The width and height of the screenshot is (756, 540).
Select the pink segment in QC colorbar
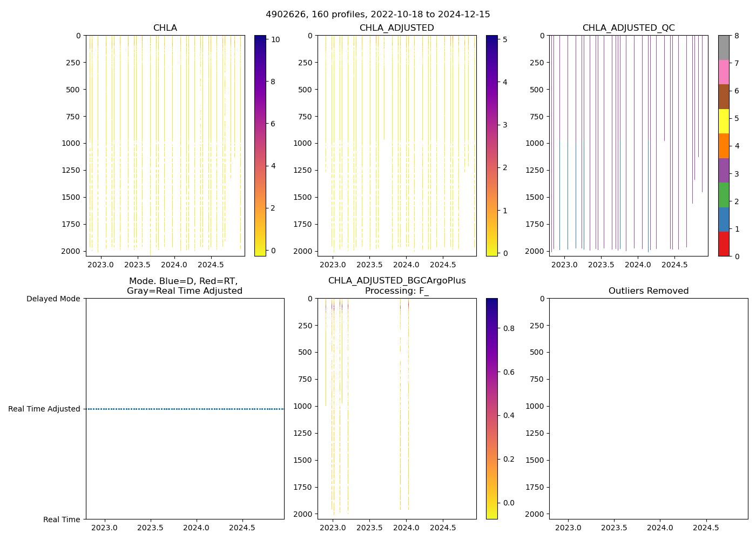point(724,72)
